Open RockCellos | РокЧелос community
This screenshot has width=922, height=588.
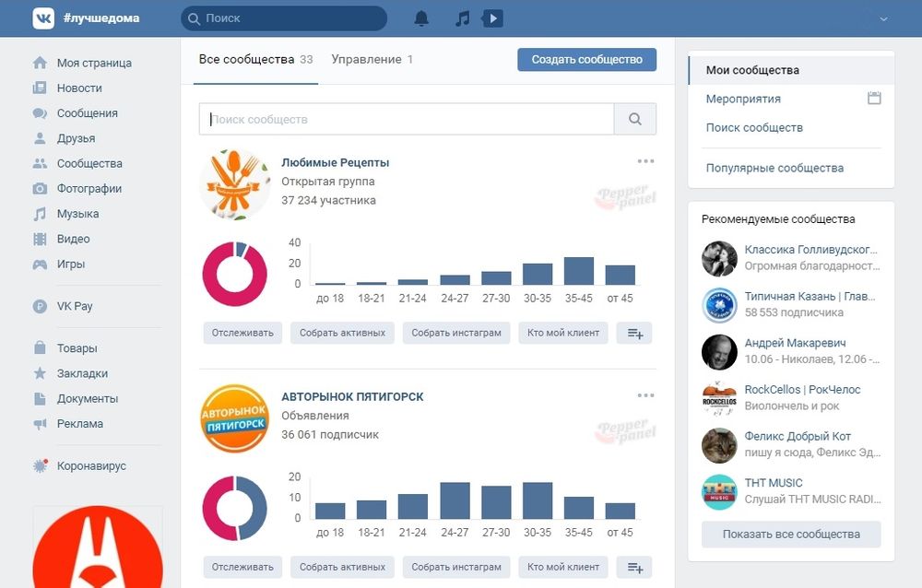(791, 398)
